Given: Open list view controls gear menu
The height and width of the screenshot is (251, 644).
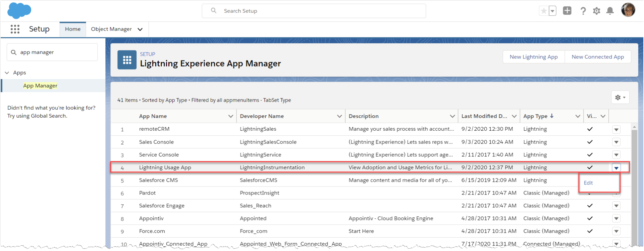Looking at the screenshot, I should pyautogui.click(x=620, y=97).
